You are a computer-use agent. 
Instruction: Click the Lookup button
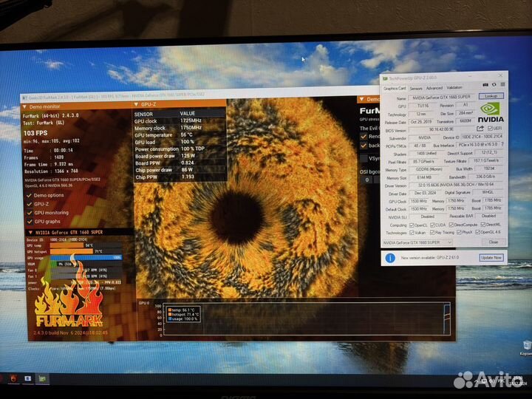(x=490, y=96)
